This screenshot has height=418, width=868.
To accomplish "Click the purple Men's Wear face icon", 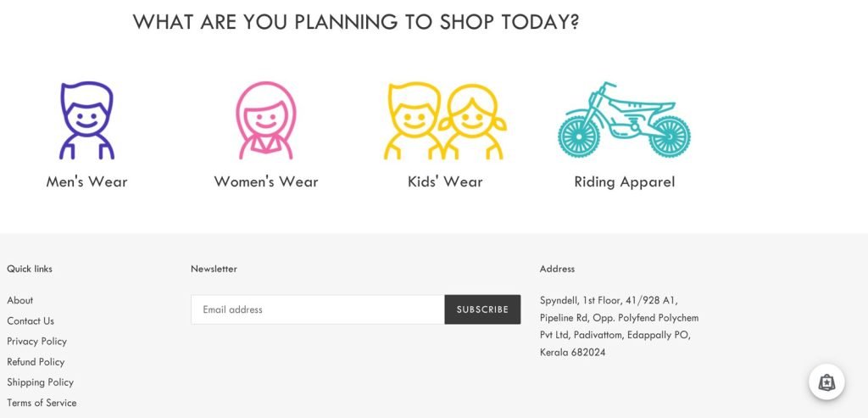I will [87, 120].
